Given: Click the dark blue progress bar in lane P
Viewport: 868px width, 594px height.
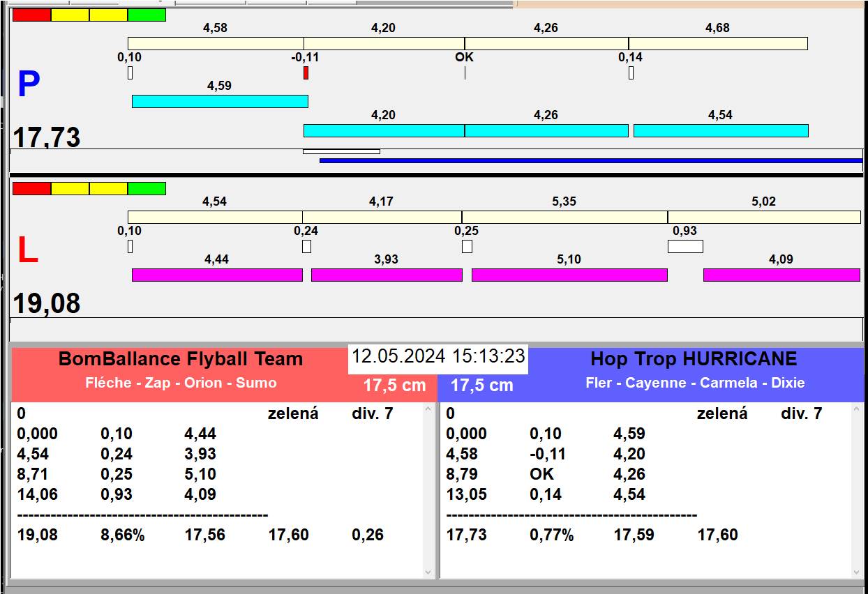Looking at the screenshot, I should click(590, 160).
